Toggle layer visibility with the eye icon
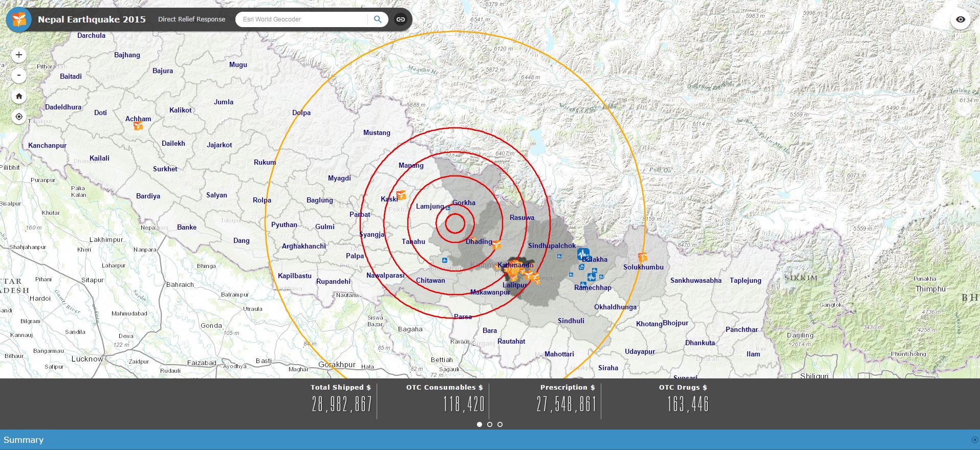The image size is (980, 450). [961, 19]
